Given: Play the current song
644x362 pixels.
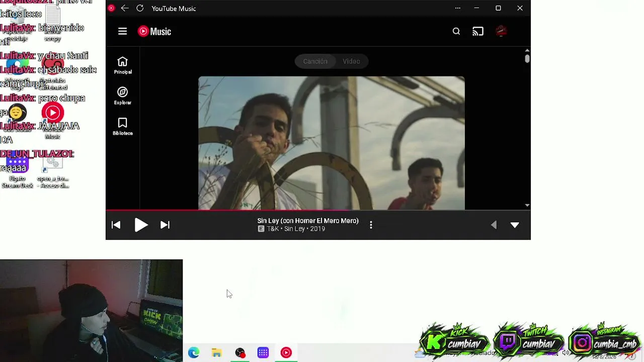Looking at the screenshot, I should coord(141,225).
